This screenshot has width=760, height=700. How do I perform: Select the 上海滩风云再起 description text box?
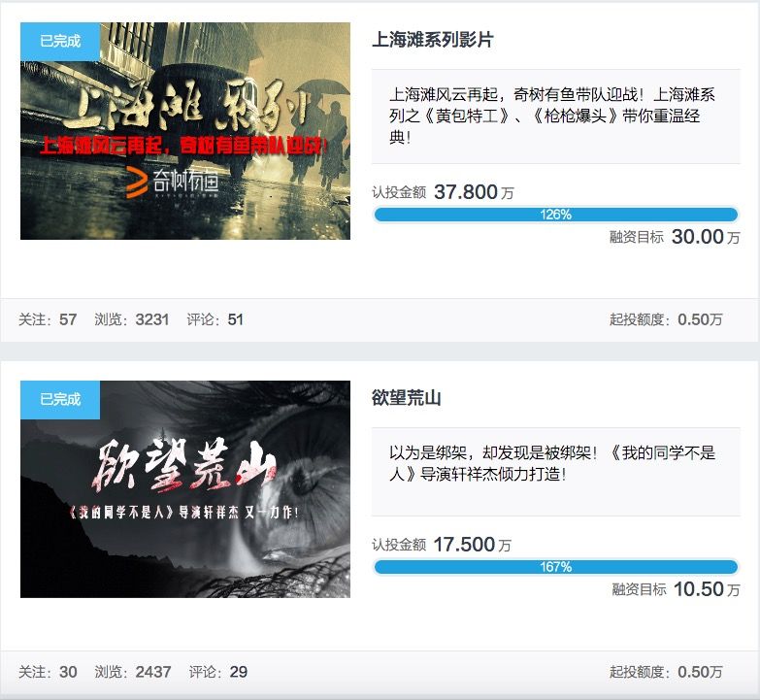(x=556, y=117)
